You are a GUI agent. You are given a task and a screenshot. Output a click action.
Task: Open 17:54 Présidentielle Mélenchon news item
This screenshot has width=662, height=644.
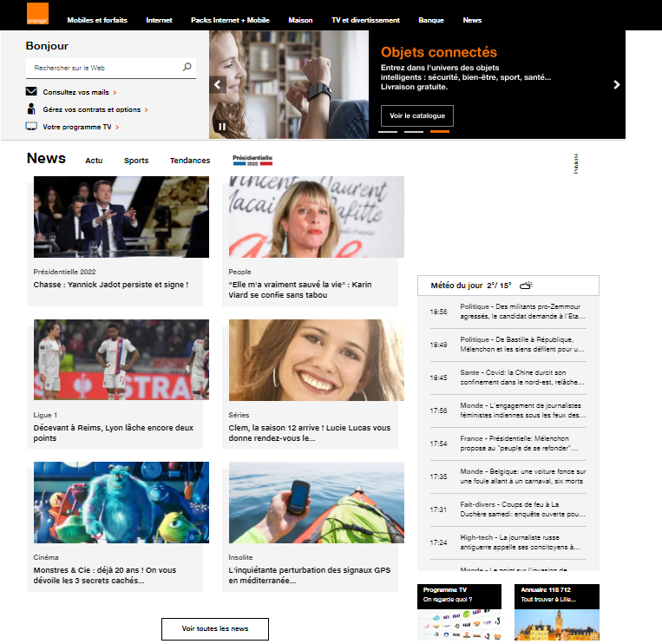point(508,444)
